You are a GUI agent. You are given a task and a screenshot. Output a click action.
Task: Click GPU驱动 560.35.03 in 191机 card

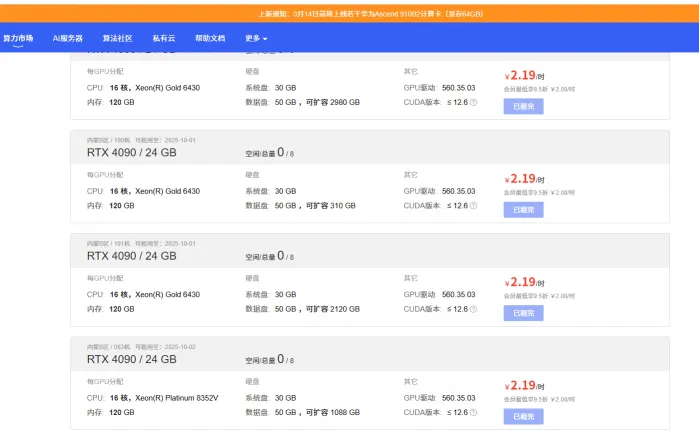(439, 295)
